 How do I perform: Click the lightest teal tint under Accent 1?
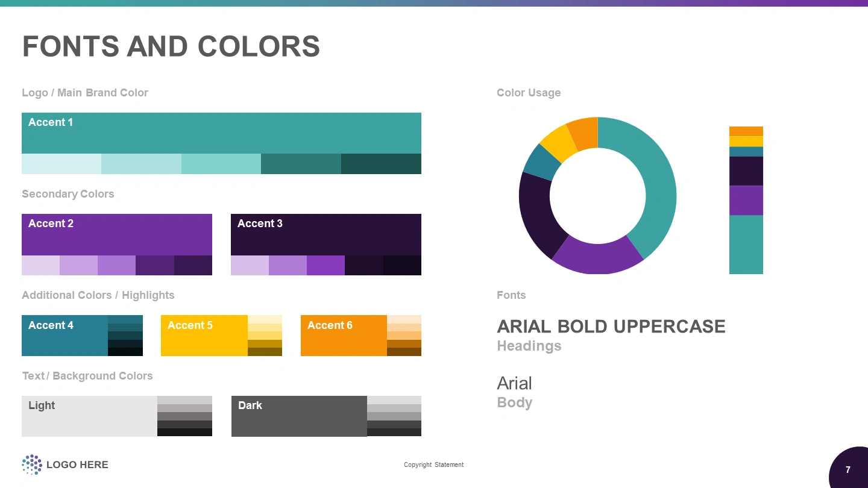coord(61,164)
